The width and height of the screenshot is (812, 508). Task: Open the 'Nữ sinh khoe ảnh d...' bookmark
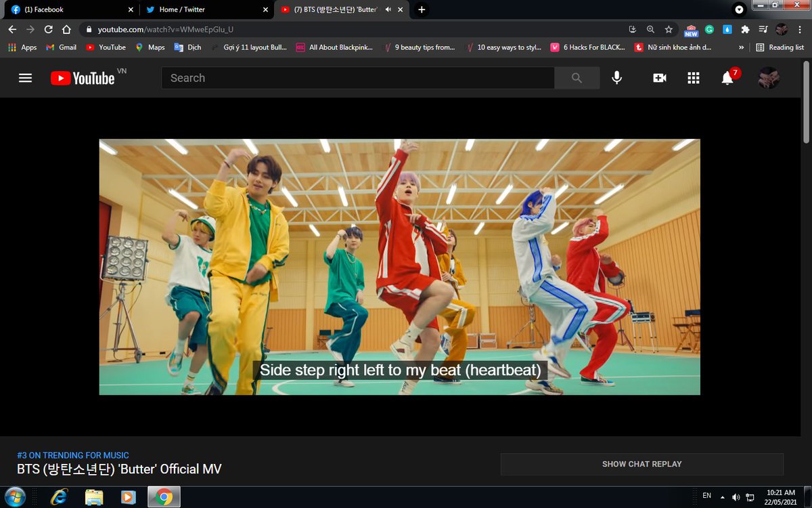tap(673, 47)
